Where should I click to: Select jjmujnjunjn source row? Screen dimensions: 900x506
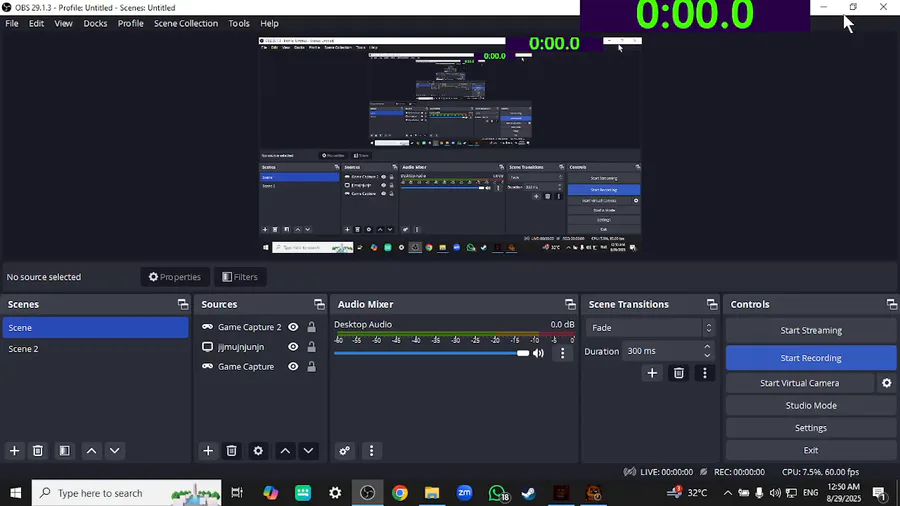241,347
